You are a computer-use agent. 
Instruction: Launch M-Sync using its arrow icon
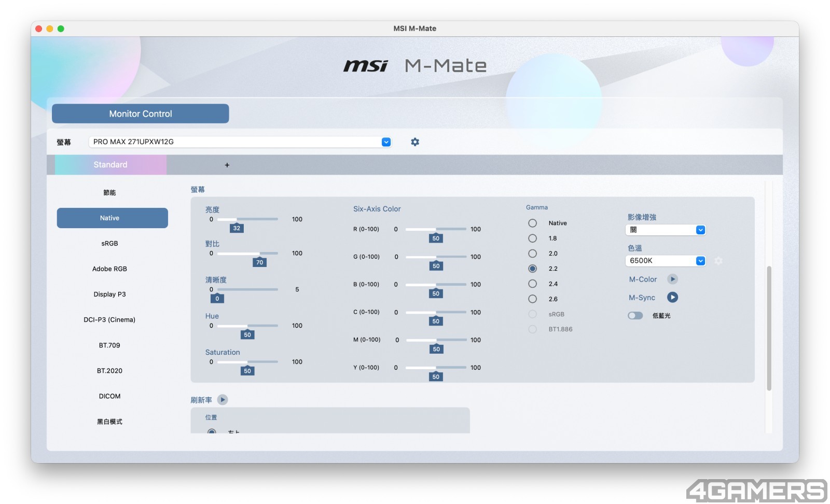coord(672,297)
